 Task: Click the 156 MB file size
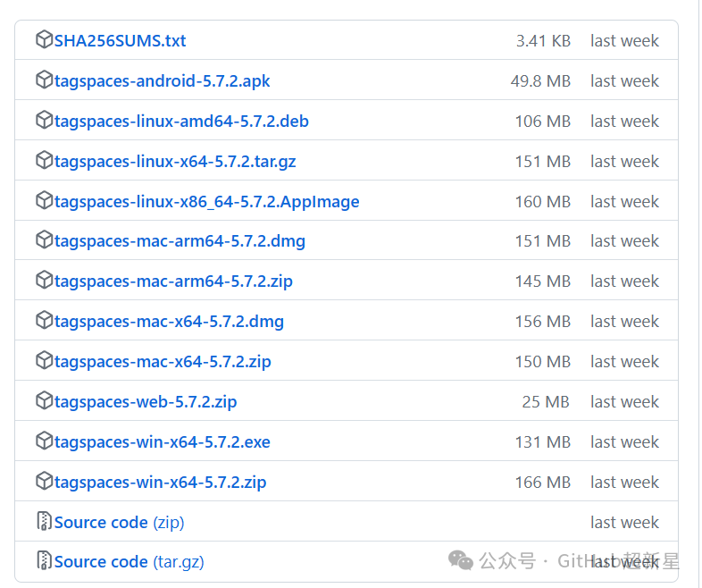[543, 322]
